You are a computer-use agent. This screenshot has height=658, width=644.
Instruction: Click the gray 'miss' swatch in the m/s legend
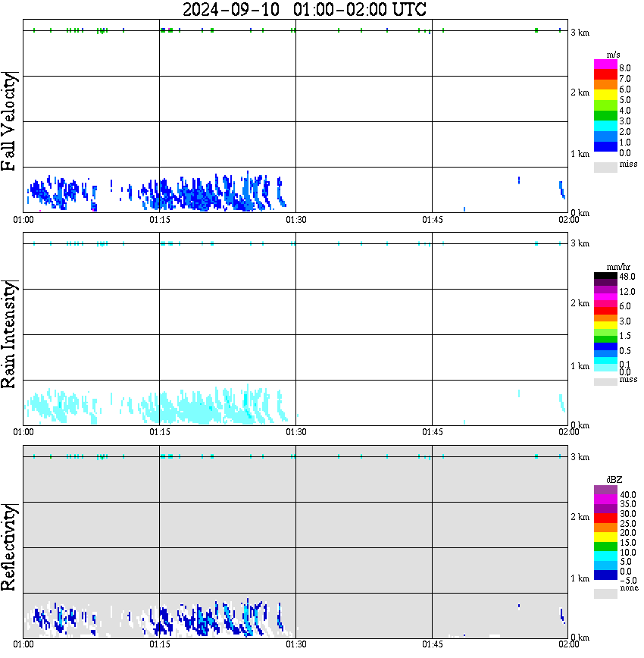pyautogui.click(x=605, y=167)
